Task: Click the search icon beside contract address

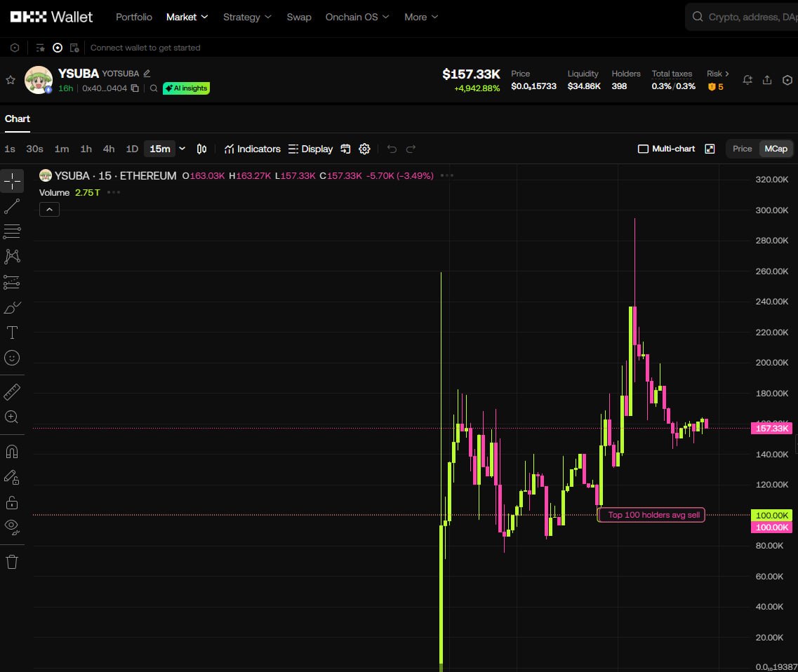Action: (154, 88)
